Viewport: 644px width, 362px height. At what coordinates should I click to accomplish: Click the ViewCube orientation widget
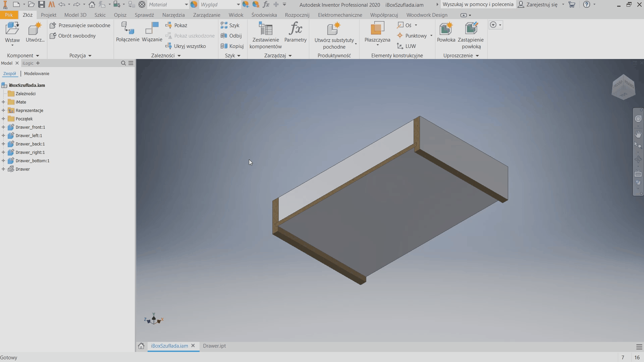624,87
